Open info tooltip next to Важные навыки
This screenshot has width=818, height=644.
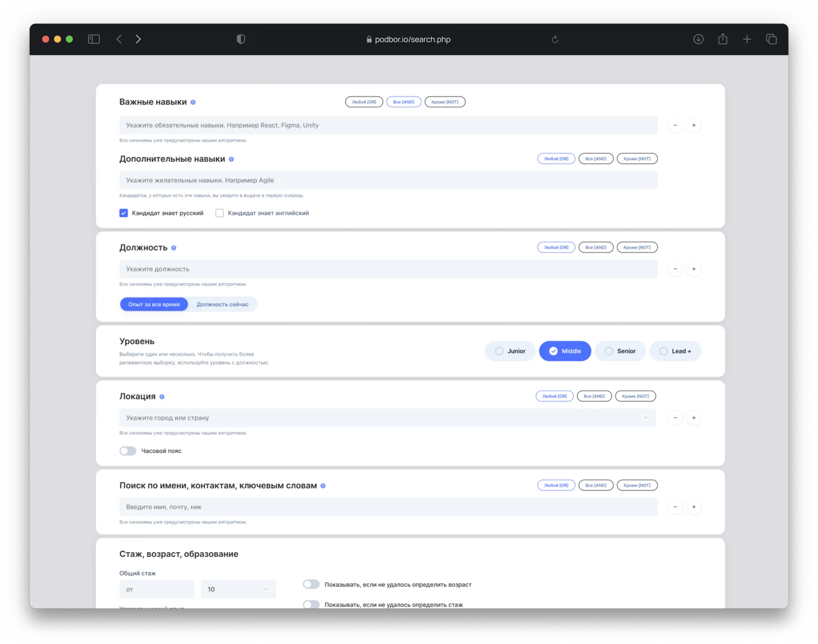pos(193,102)
